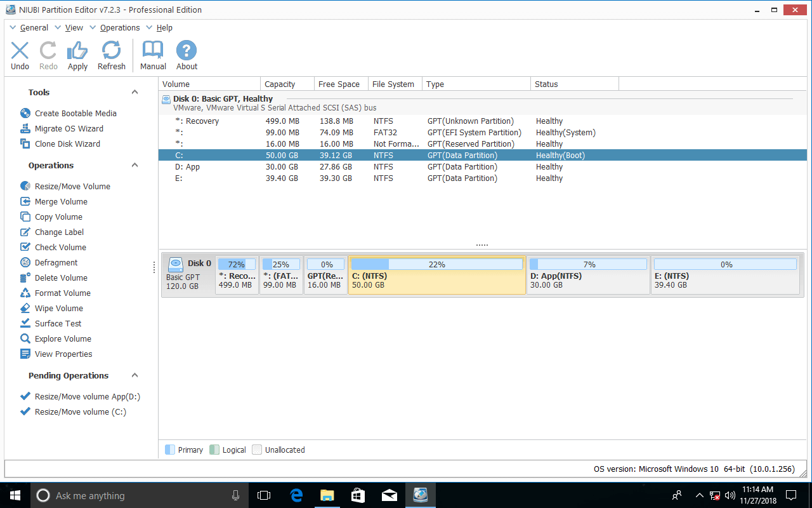Click the Primary legend color swatch

pyautogui.click(x=169, y=450)
